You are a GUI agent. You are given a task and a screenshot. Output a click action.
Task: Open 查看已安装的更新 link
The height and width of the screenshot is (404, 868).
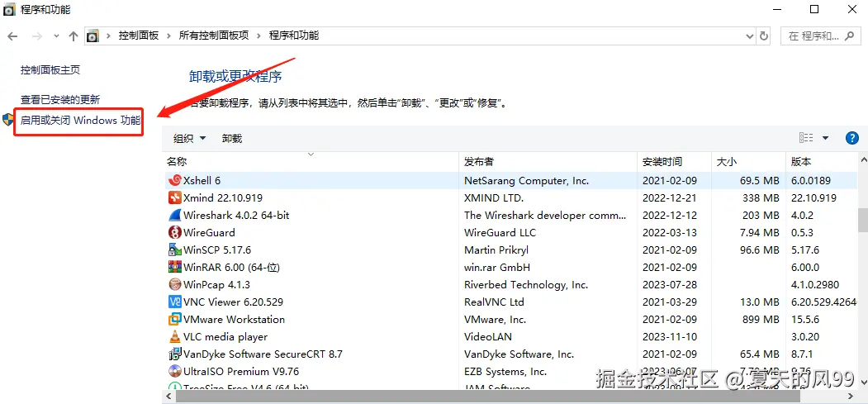(x=60, y=100)
